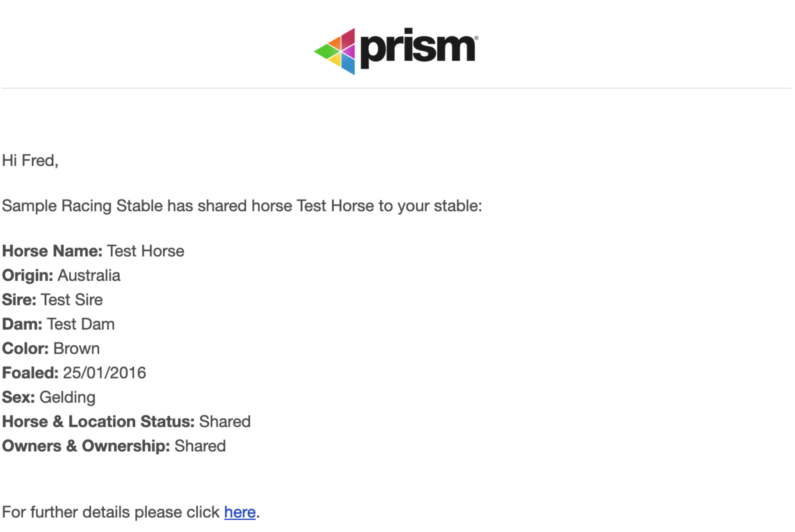The width and height of the screenshot is (795, 532).
Task: Click the "For further details please click" text
Action: click(111, 512)
